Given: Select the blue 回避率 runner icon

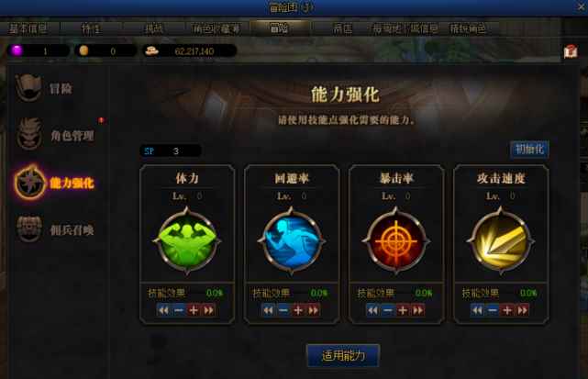Looking at the screenshot, I should coord(292,240).
